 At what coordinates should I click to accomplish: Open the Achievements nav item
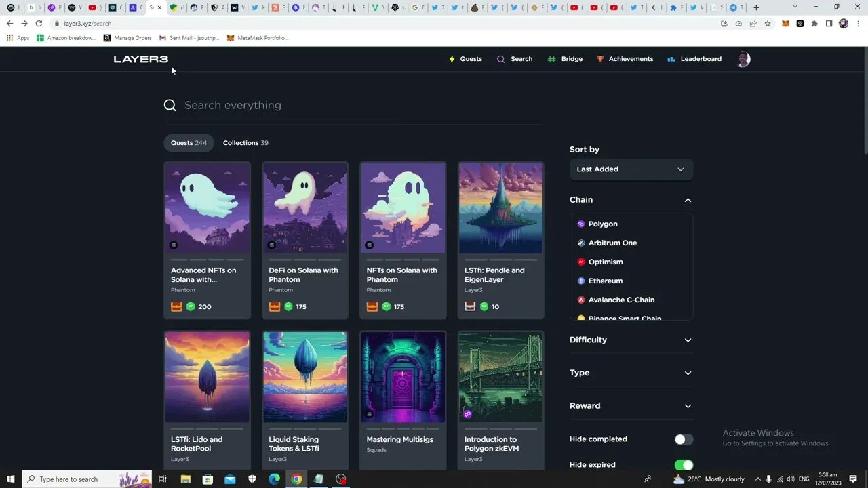point(625,59)
